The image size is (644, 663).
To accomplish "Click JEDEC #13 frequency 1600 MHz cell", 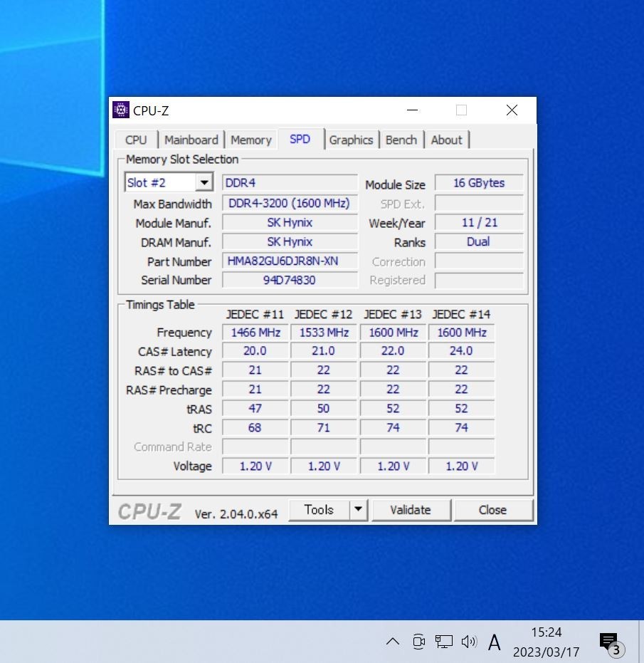I will [393, 333].
